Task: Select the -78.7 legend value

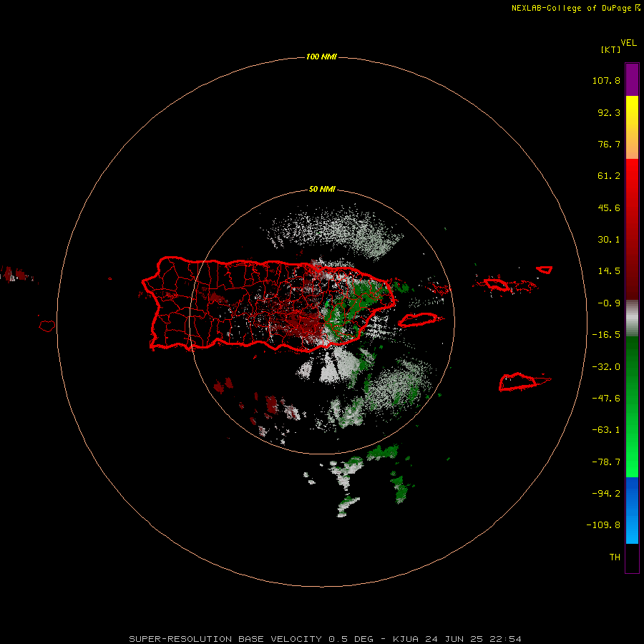Action: [x=606, y=462]
